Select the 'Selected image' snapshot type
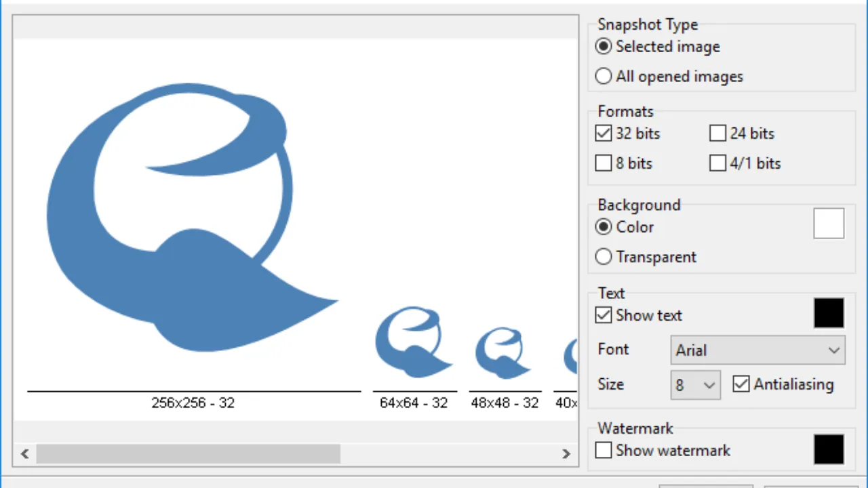 click(658, 47)
